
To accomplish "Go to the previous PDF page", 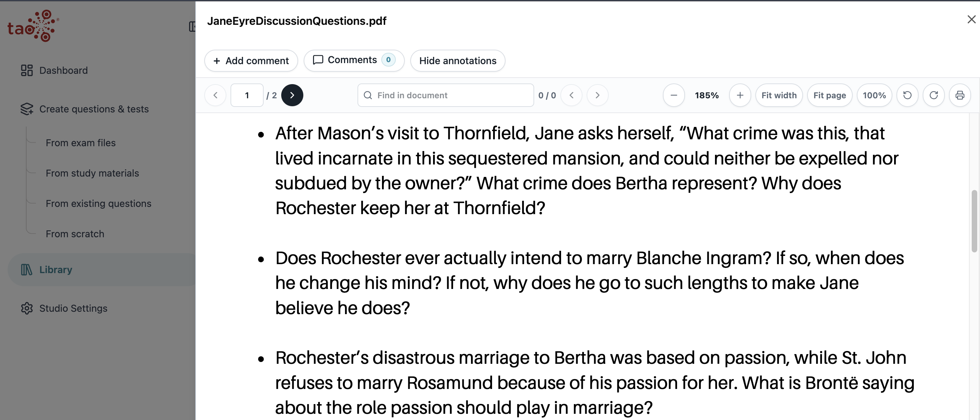I will click(215, 95).
